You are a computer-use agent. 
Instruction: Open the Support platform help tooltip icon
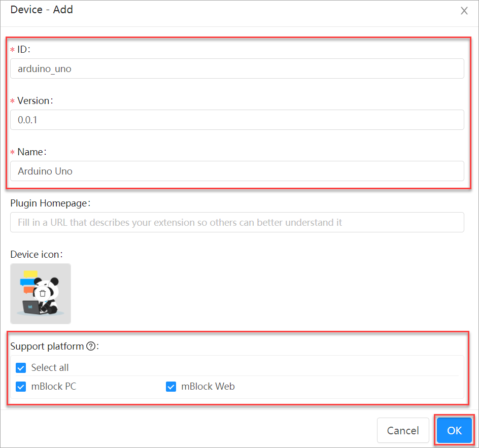91,347
